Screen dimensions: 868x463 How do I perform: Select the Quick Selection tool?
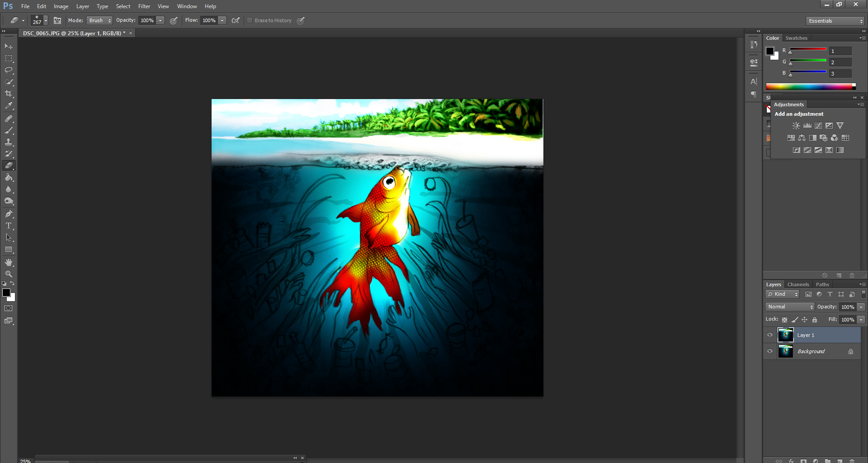pyautogui.click(x=9, y=82)
